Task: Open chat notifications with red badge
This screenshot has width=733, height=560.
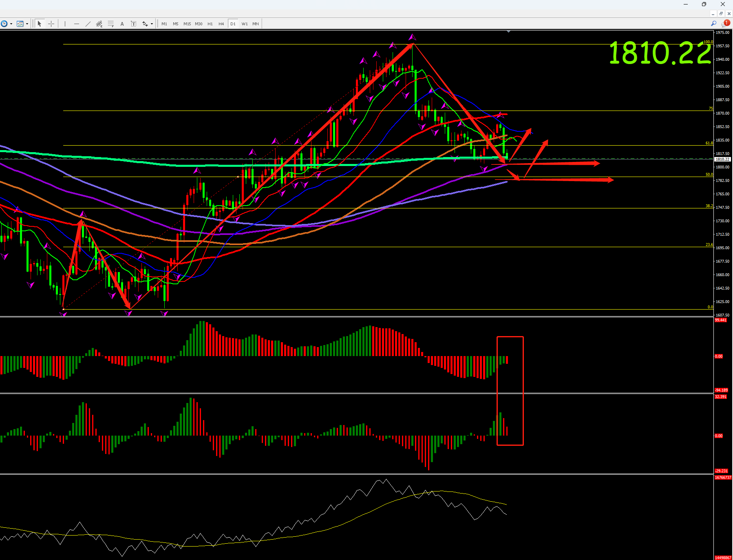Action: 725,24
